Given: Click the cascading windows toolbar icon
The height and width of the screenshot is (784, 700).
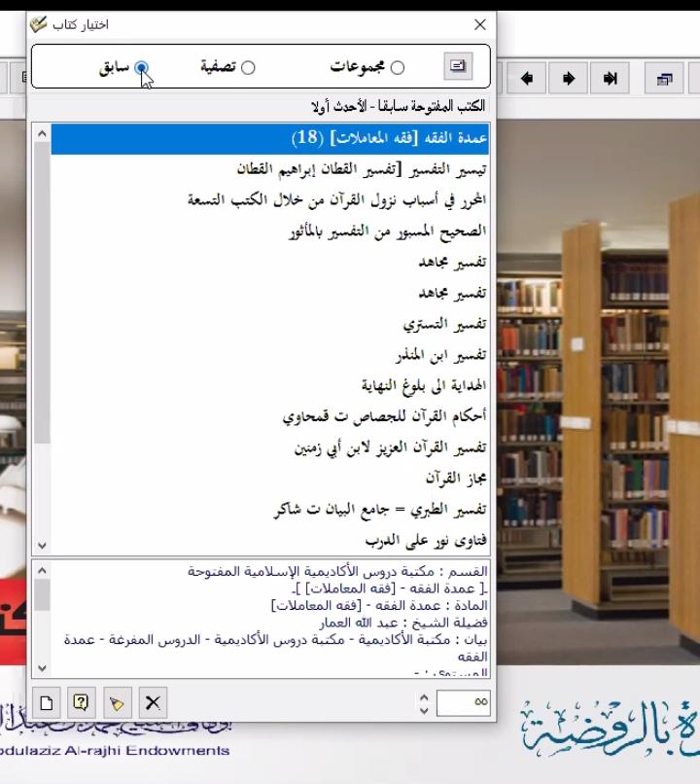Looking at the screenshot, I should coord(665,79).
